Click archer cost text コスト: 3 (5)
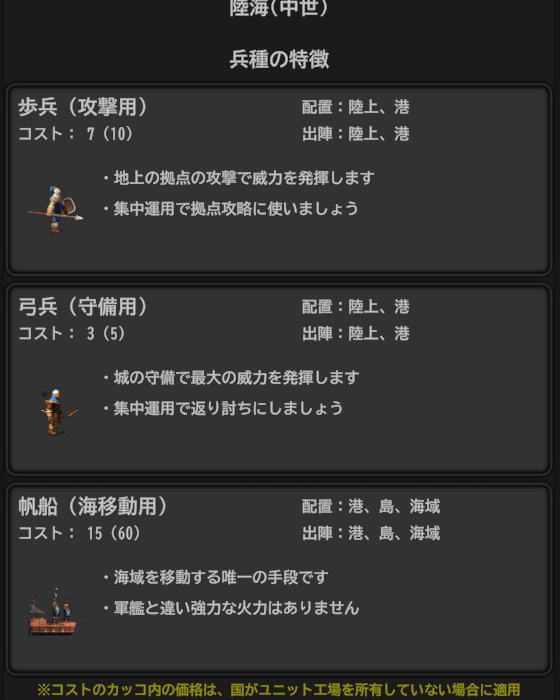 [x=72, y=333]
